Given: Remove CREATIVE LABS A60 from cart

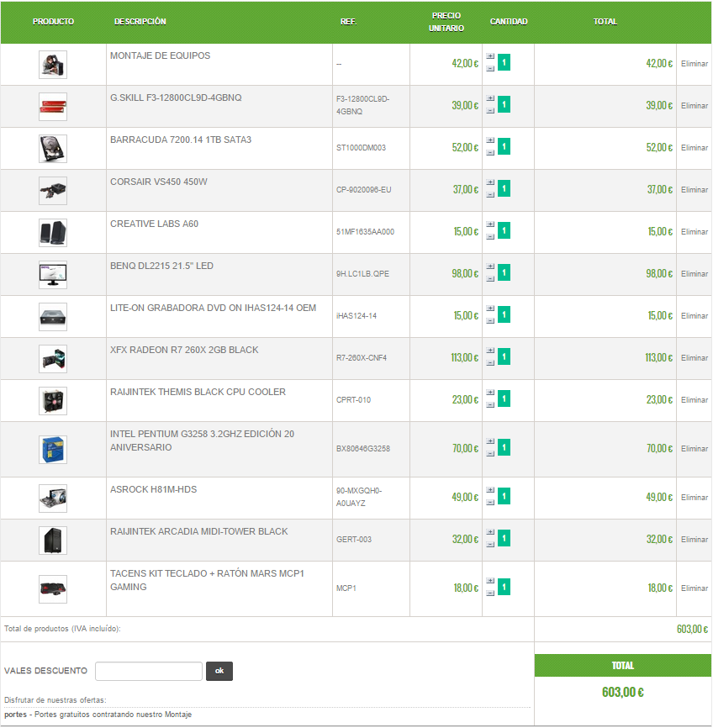Looking at the screenshot, I should 695,232.
